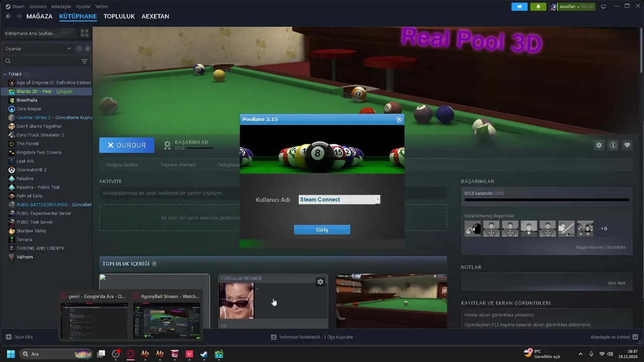
Task: Click the blue DURDUR stop button
Action: pos(127,145)
